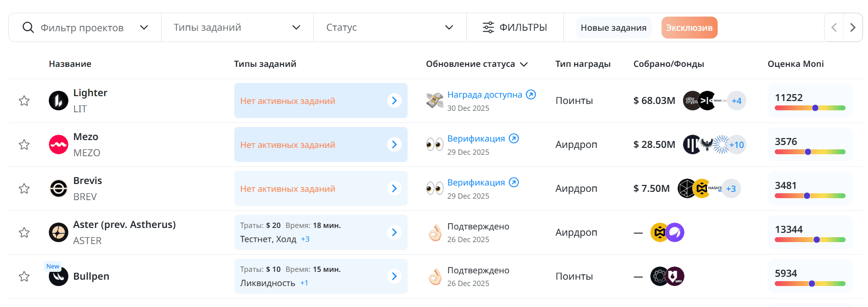Expand Aster tasks with the arrow button

click(394, 232)
